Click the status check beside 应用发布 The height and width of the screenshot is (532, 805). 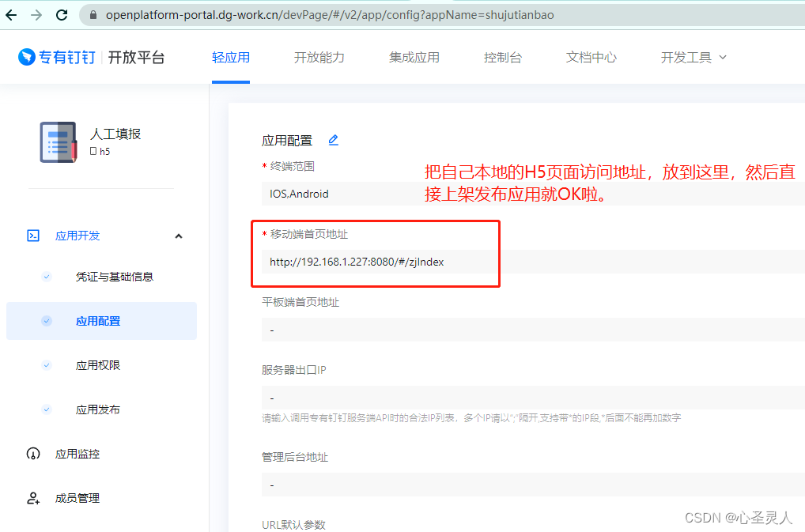coord(46,409)
